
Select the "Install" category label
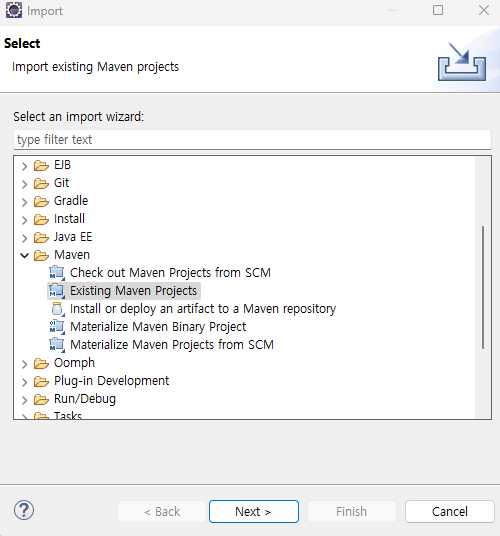tap(69, 219)
